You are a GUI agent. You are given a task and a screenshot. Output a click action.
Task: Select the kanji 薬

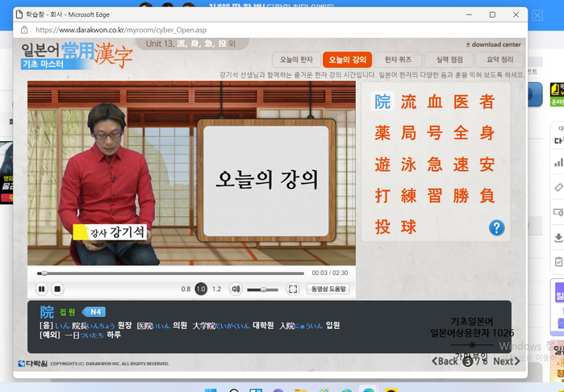click(382, 133)
